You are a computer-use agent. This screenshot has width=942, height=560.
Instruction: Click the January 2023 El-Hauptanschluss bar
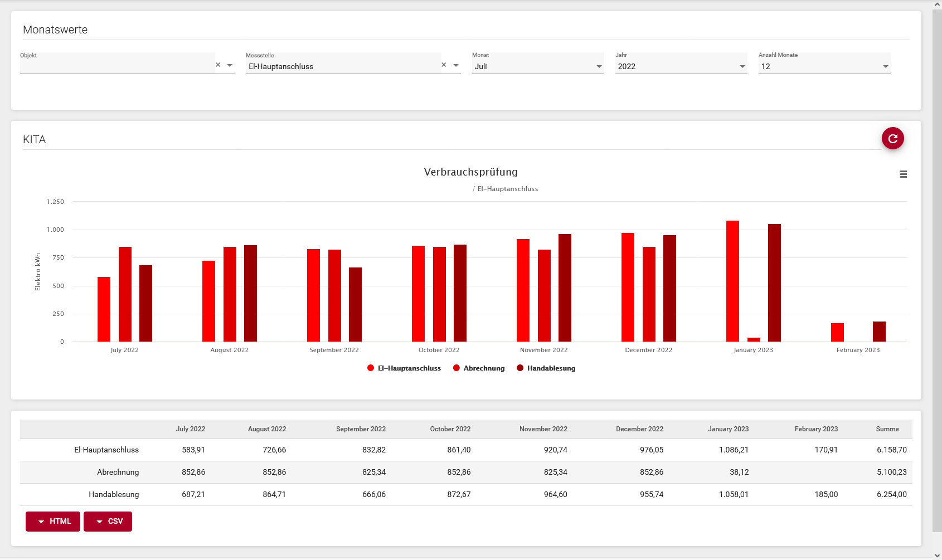(x=732, y=281)
